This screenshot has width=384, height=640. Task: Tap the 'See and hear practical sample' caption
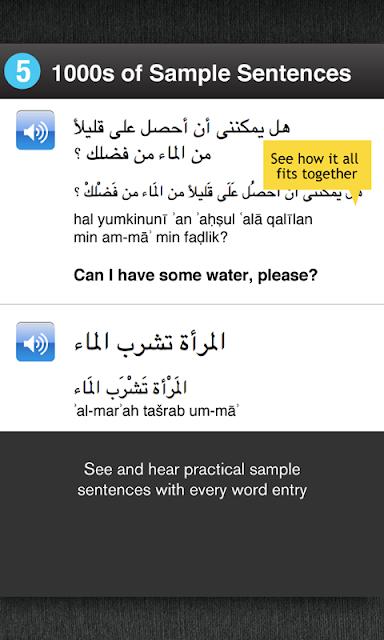[x=192, y=469]
